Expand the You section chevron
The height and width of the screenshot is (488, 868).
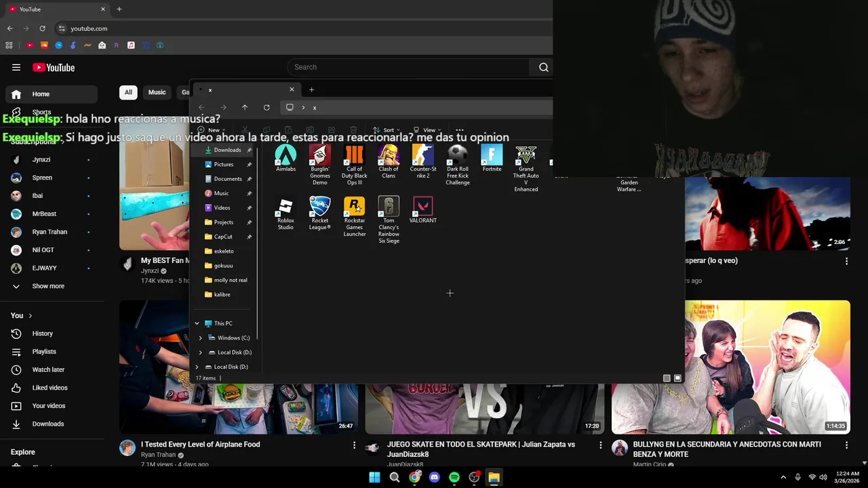click(x=30, y=316)
